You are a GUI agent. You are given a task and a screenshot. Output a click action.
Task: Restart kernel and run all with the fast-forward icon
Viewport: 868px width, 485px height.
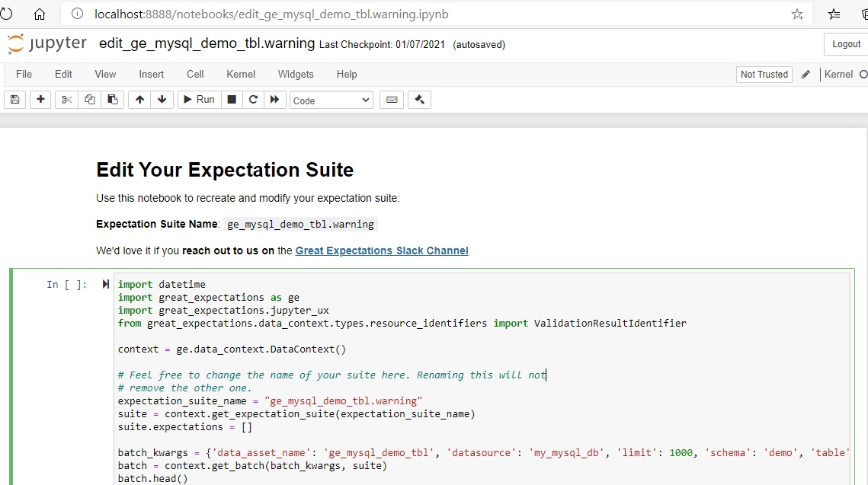pos(274,100)
